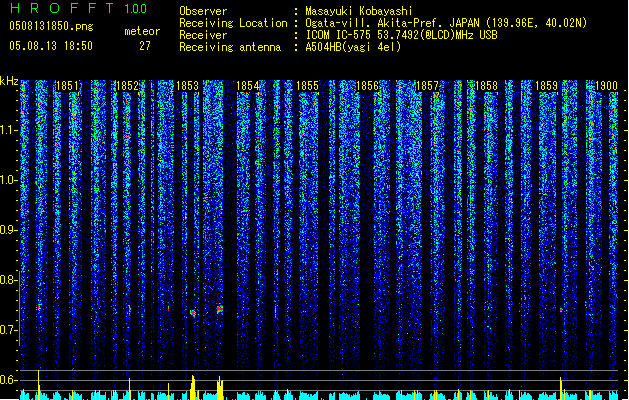Click the 1859 time marker

[x=546, y=85]
